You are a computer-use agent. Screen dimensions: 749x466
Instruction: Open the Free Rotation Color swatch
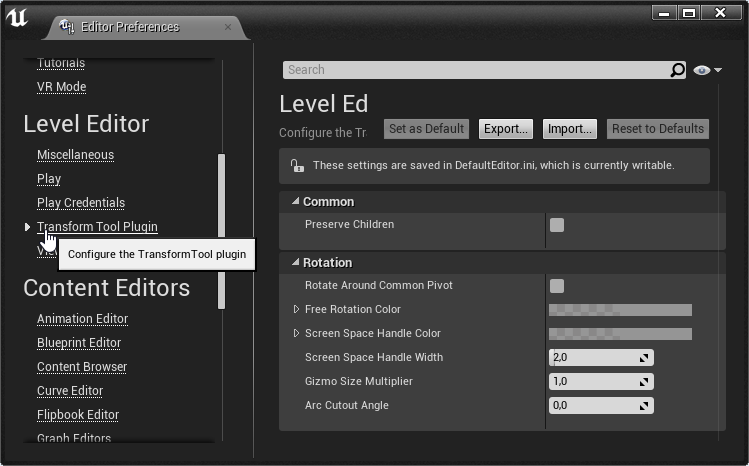coord(620,310)
